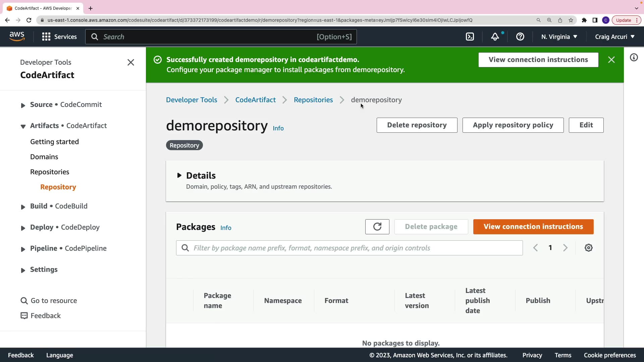The height and width of the screenshot is (362, 644).
Task: Open the N. Virginia region dropdown
Action: pyautogui.click(x=559, y=37)
